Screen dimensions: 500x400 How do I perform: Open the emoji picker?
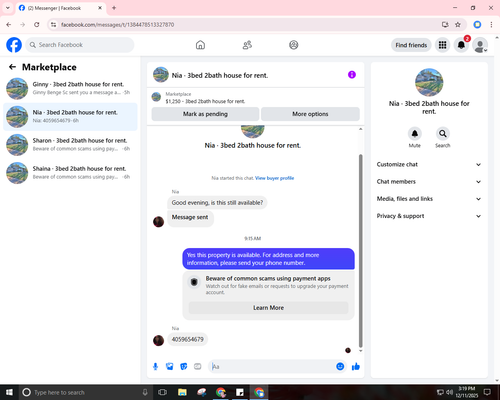tap(340, 367)
